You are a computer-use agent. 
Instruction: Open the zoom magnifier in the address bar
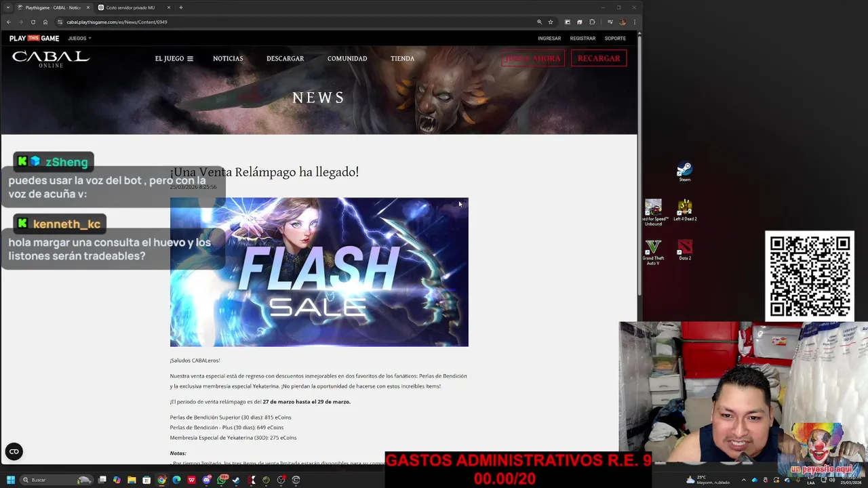coord(539,22)
